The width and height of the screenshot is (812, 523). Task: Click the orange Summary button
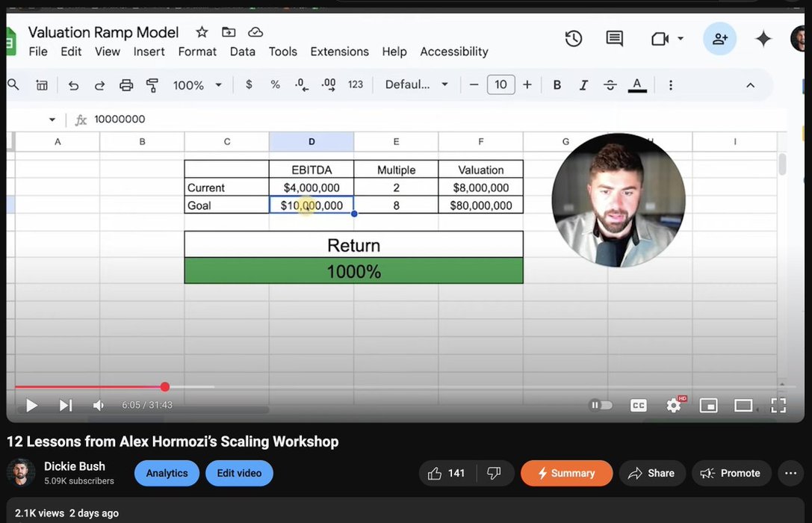(x=566, y=473)
